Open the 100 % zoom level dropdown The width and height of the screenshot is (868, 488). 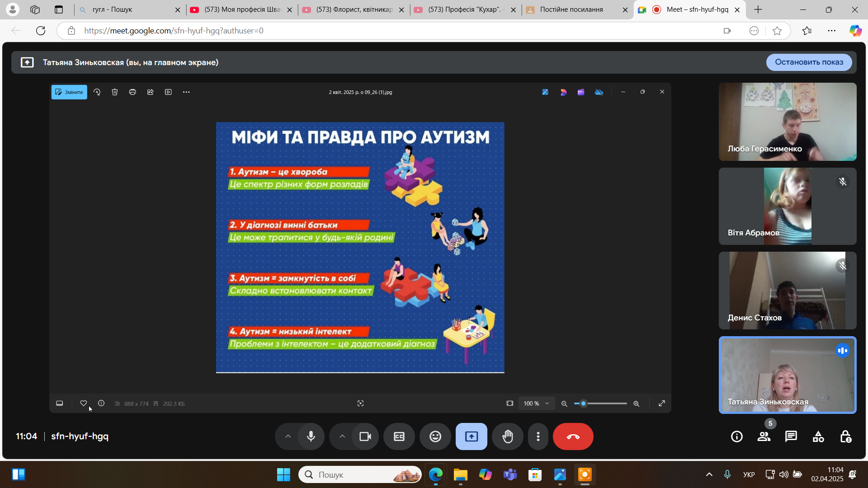[x=536, y=404]
